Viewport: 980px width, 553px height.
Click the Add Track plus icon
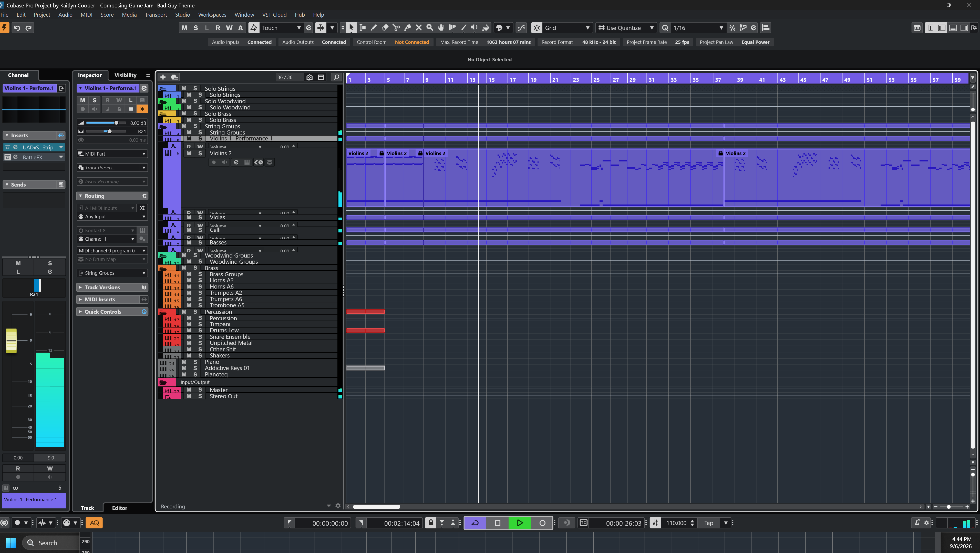tap(163, 77)
